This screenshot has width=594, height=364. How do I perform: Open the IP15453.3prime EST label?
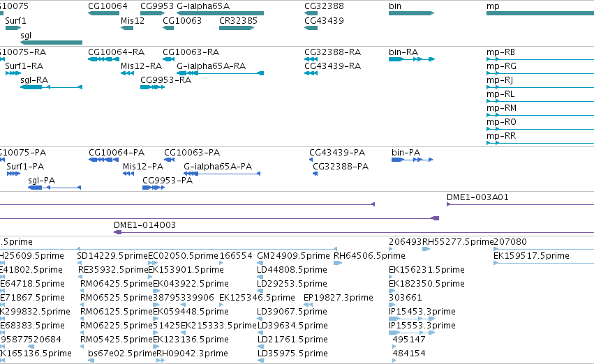[422, 312]
